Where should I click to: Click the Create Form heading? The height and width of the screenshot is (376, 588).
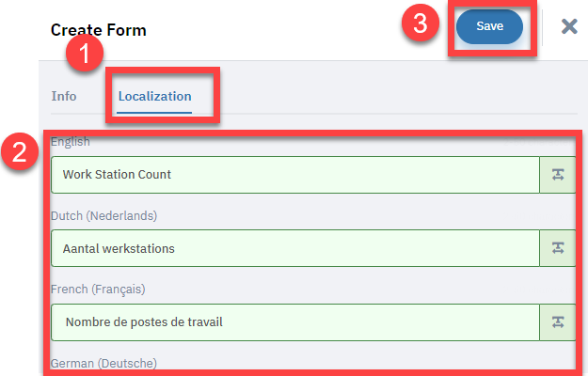click(98, 30)
